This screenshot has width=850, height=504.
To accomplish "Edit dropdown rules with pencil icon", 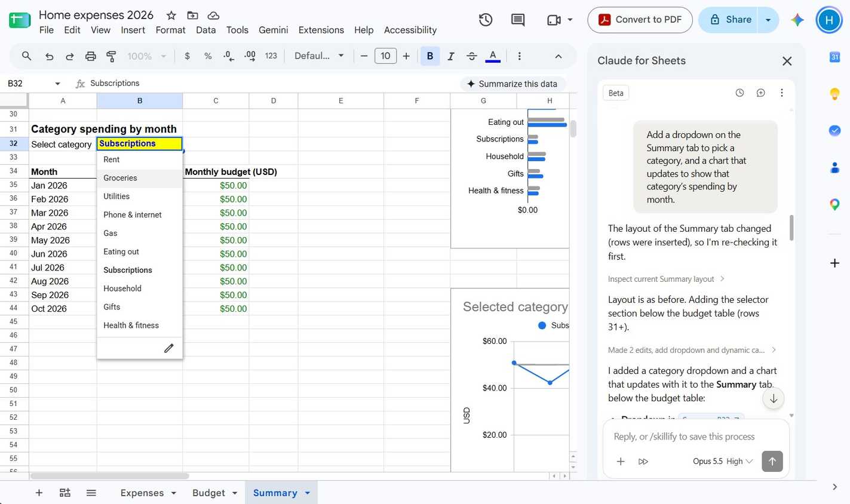I will [169, 348].
